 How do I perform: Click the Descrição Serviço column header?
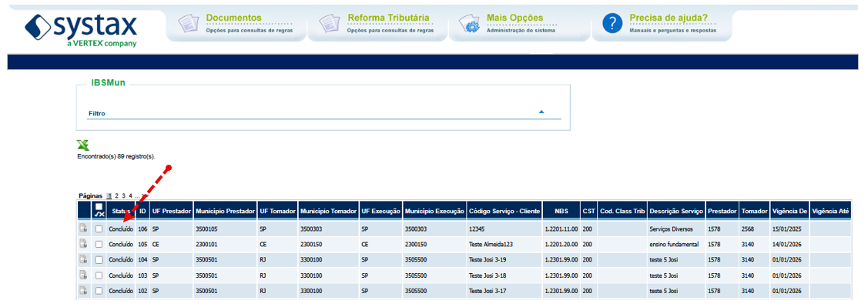[x=676, y=212]
